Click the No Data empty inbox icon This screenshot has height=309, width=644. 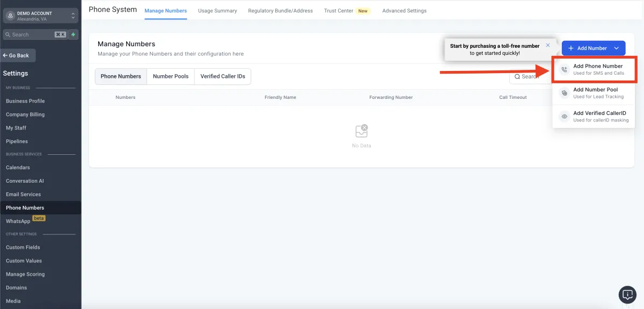click(362, 131)
